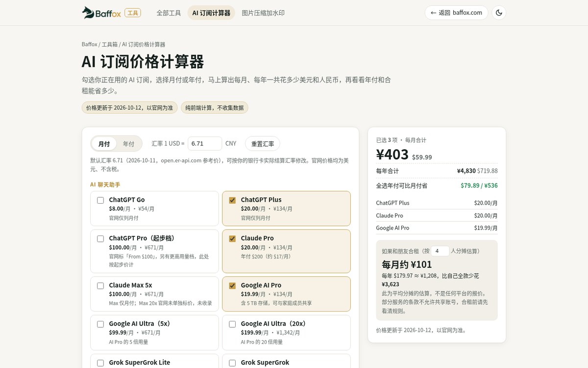This screenshot has width=588, height=368.
Task: Click the Baffox breadcrumb link
Action: tap(89, 44)
